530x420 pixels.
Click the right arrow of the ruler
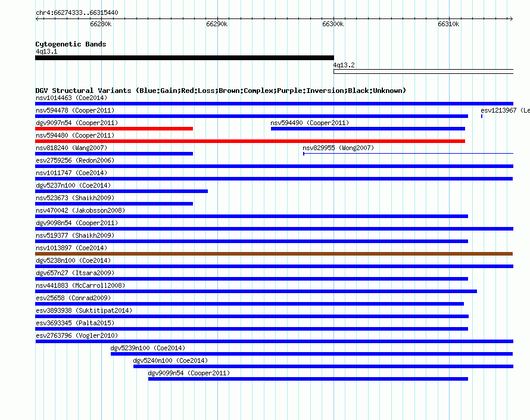pos(511,18)
